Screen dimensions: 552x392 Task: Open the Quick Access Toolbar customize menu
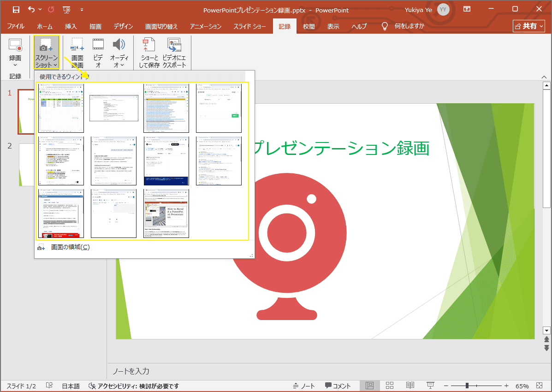point(82,9)
